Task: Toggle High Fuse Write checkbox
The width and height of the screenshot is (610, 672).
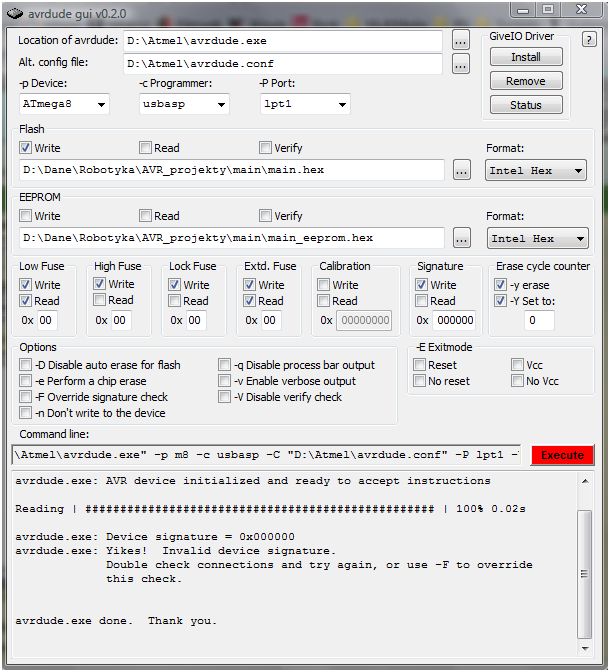Action: click(x=99, y=284)
